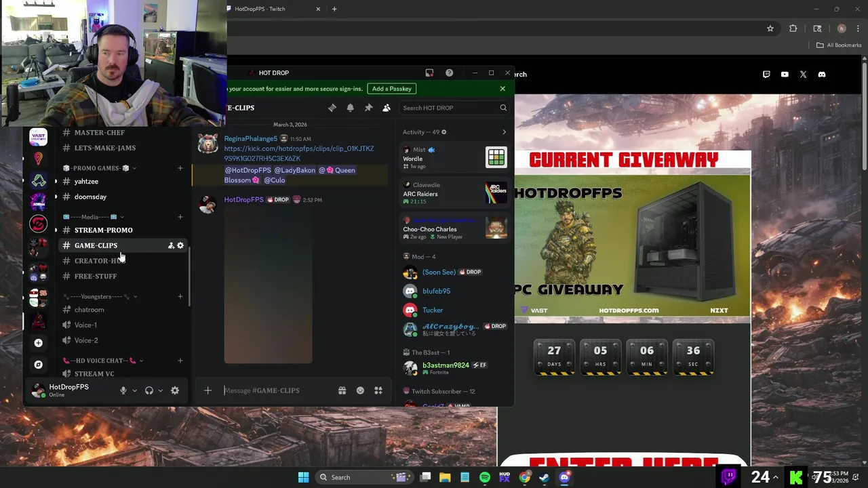Open the gift icon in message bar

coord(342,390)
